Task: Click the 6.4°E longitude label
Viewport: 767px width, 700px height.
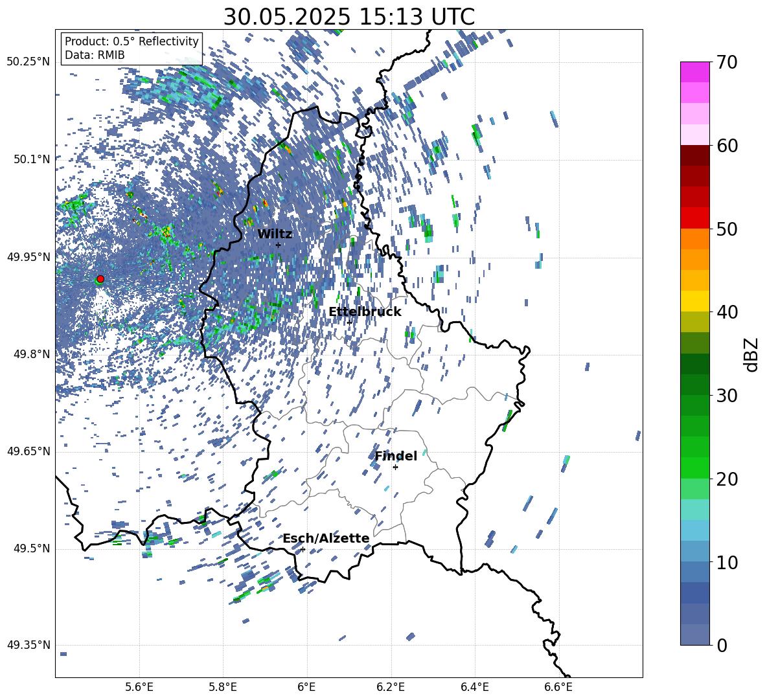Action: click(x=474, y=687)
